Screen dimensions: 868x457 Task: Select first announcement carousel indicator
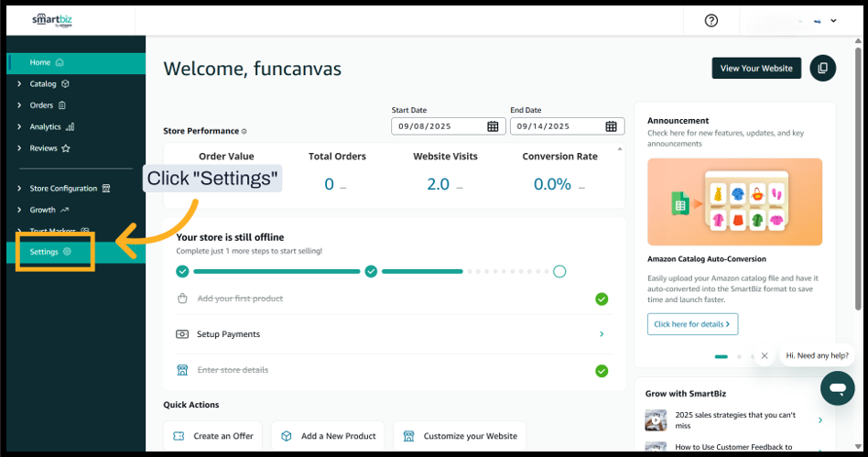pyautogui.click(x=721, y=356)
